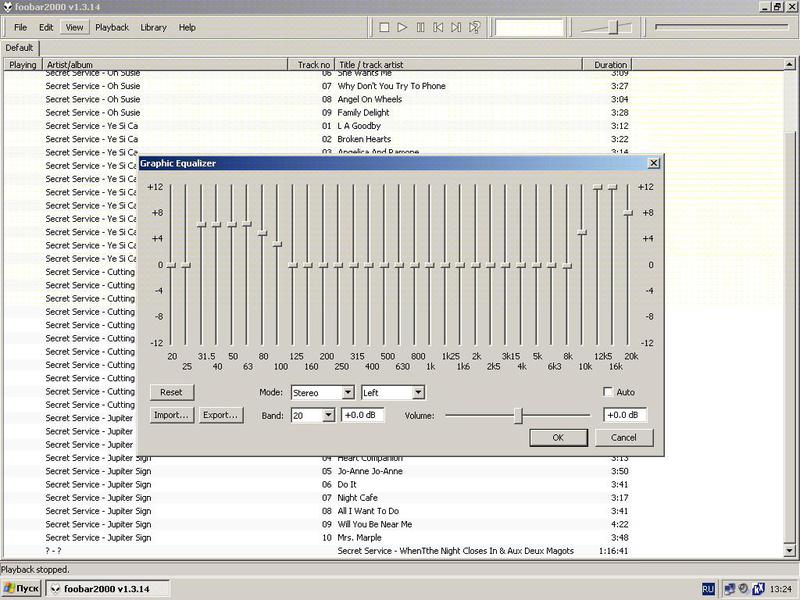Screen dimensions: 800x600
Task: Open the Playback menu
Action: coord(111,27)
